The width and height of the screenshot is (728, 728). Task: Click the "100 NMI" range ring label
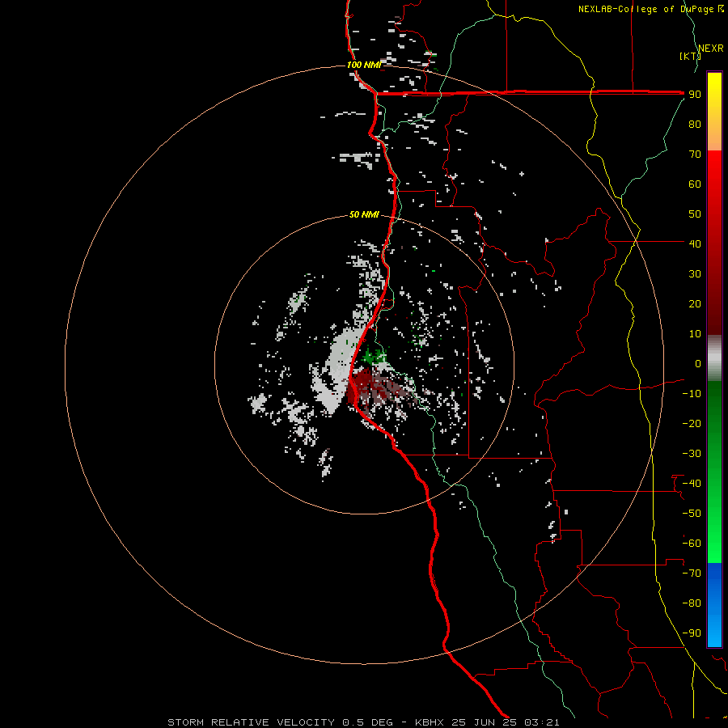[364, 65]
